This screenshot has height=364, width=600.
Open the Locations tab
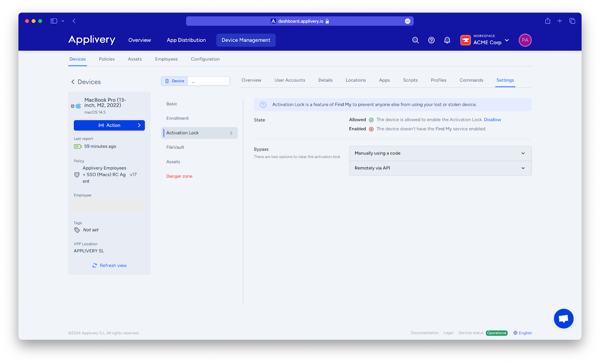pos(355,80)
